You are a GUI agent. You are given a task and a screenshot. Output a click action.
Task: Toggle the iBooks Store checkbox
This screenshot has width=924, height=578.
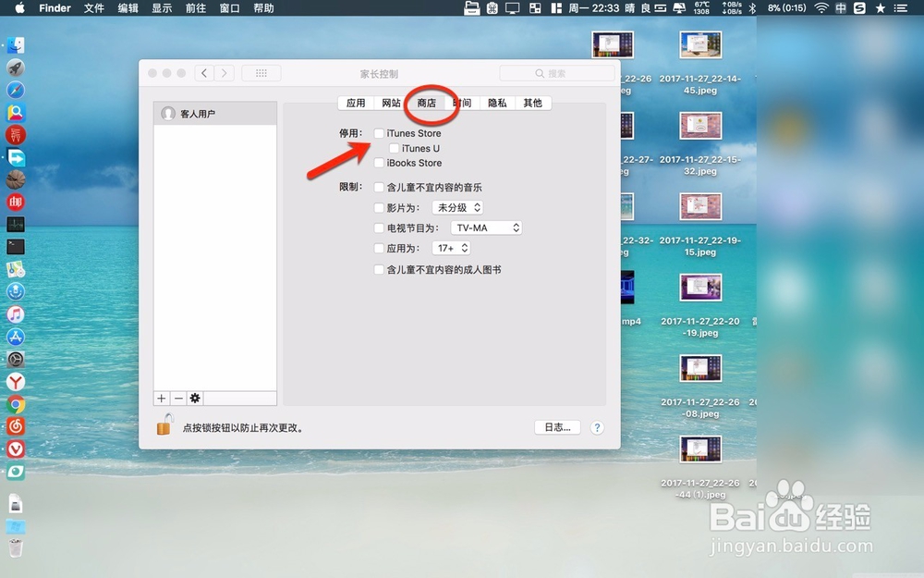point(379,163)
